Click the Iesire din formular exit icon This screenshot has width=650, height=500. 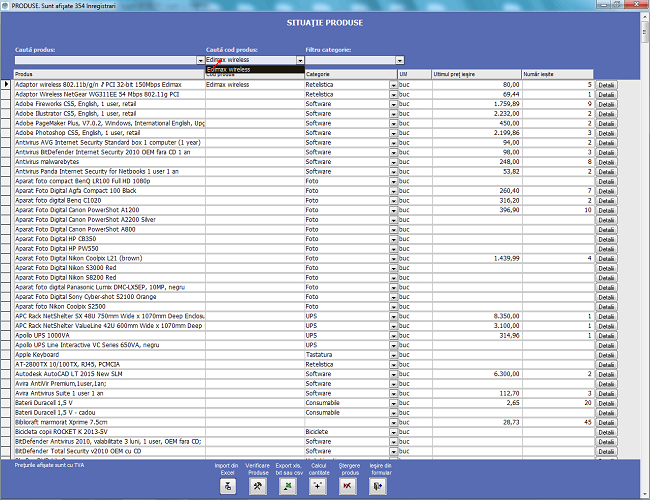(x=378, y=486)
